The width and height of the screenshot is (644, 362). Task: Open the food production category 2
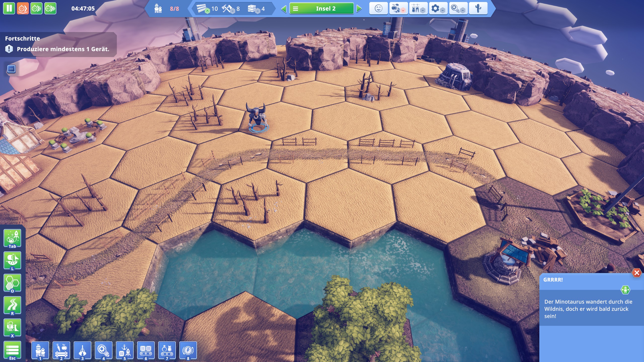[x=61, y=350]
